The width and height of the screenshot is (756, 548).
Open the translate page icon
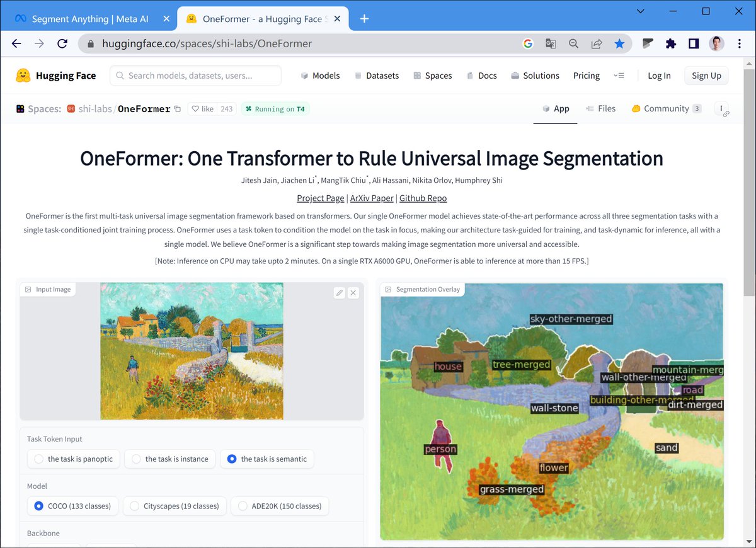(x=551, y=43)
